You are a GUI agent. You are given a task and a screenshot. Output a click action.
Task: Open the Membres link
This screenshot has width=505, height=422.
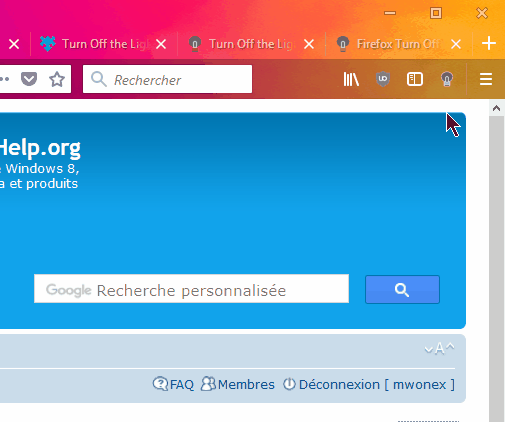(238, 384)
